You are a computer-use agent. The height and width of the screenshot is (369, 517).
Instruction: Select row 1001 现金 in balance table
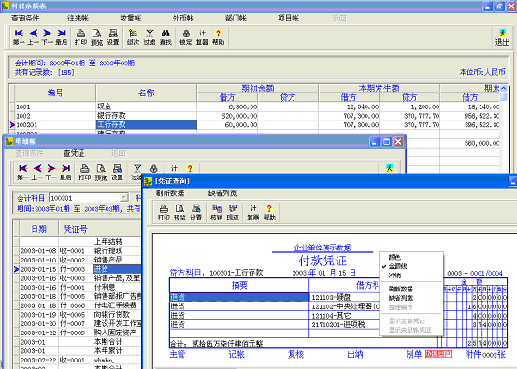(x=257, y=107)
